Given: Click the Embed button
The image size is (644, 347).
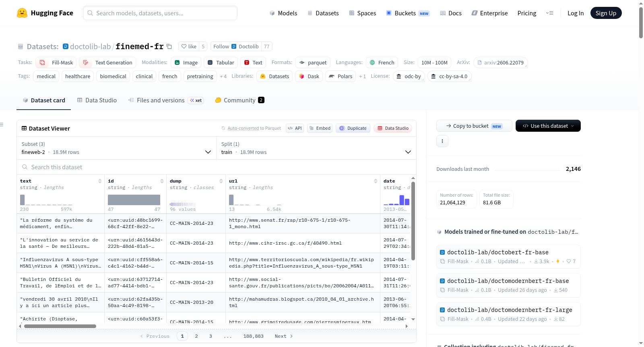Looking at the screenshot, I should [320, 128].
